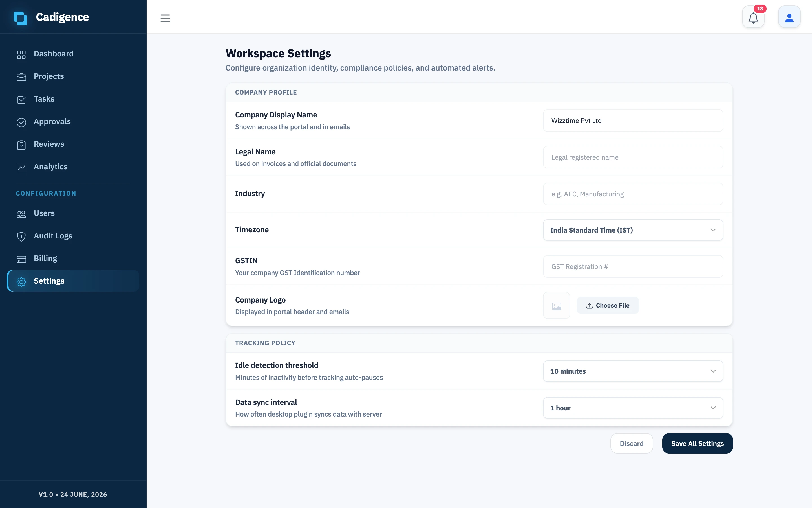Image resolution: width=812 pixels, height=508 pixels.
Task: Select Reviews in the sidebar
Action: pyautogui.click(x=73, y=144)
